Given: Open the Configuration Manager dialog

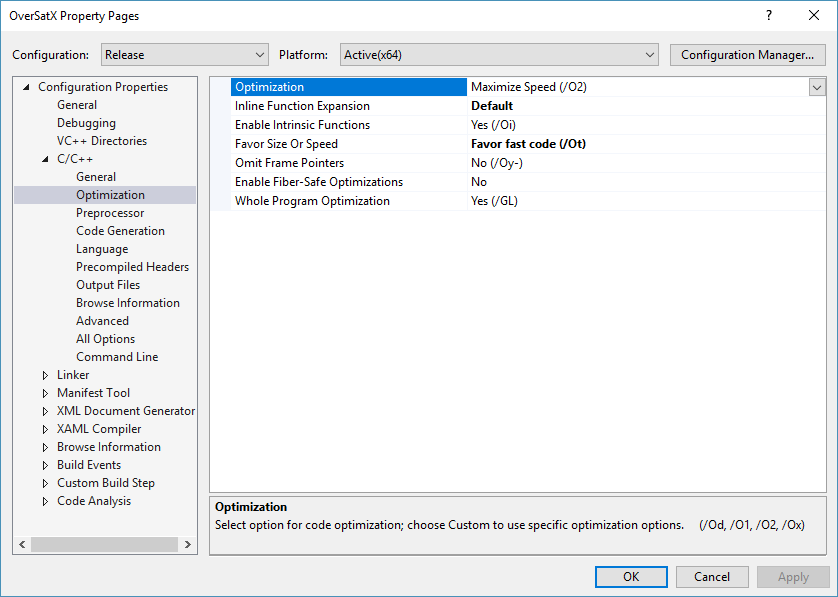Looking at the screenshot, I should [x=747, y=55].
